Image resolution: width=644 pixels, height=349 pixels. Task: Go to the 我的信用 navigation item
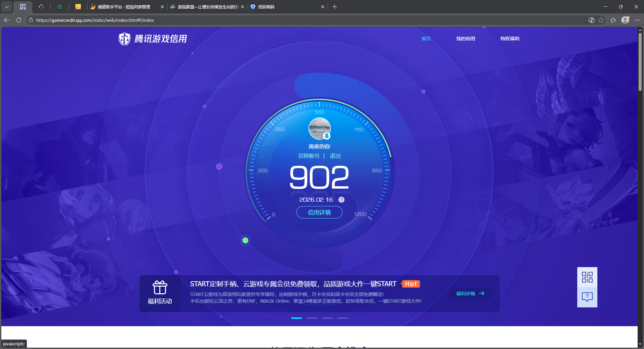pyautogui.click(x=466, y=39)
